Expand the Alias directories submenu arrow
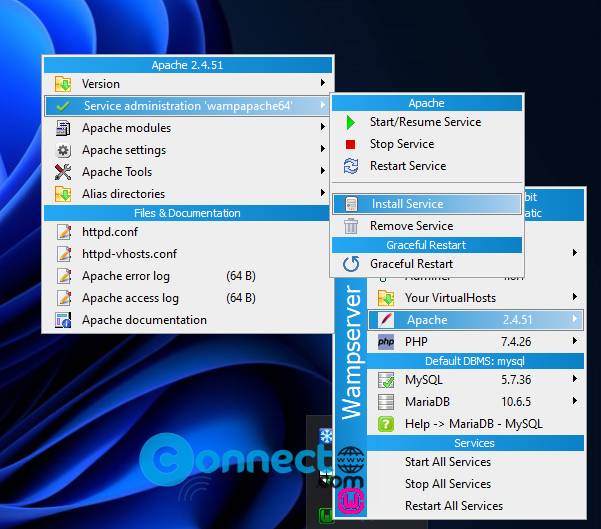Screen dimensions: 601x529 coord(323,192)
